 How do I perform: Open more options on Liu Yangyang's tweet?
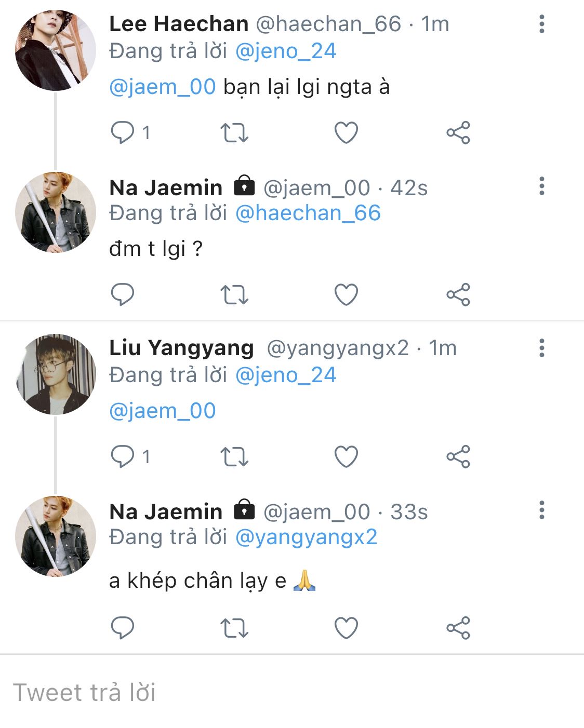pos(542,348)
